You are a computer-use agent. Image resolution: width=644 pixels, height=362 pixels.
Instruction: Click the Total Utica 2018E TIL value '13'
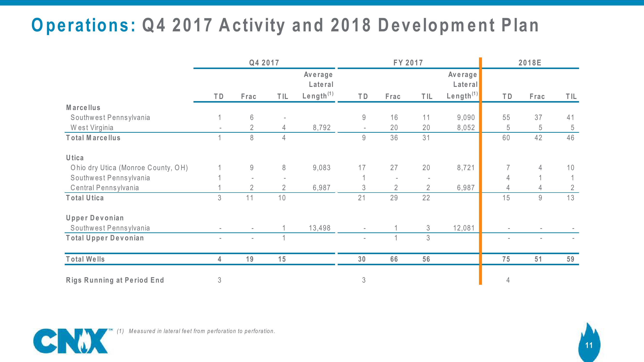click(571, 198)
